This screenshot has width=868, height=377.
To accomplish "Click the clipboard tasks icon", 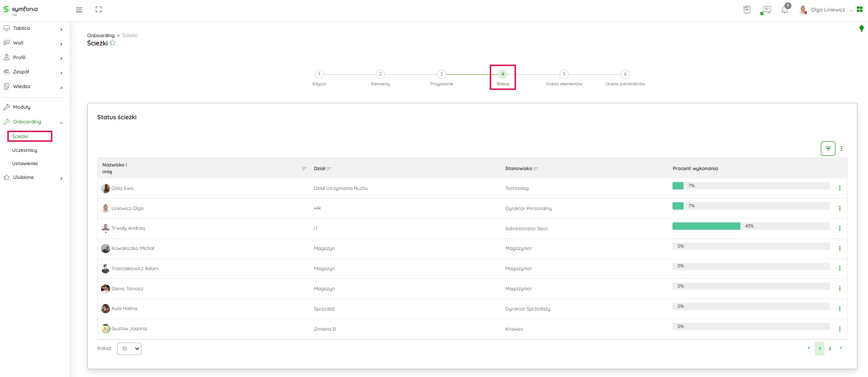I will tap(747, 10).
